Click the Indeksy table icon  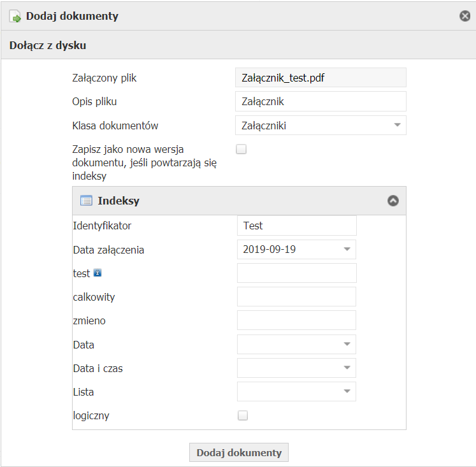point(86,201)
